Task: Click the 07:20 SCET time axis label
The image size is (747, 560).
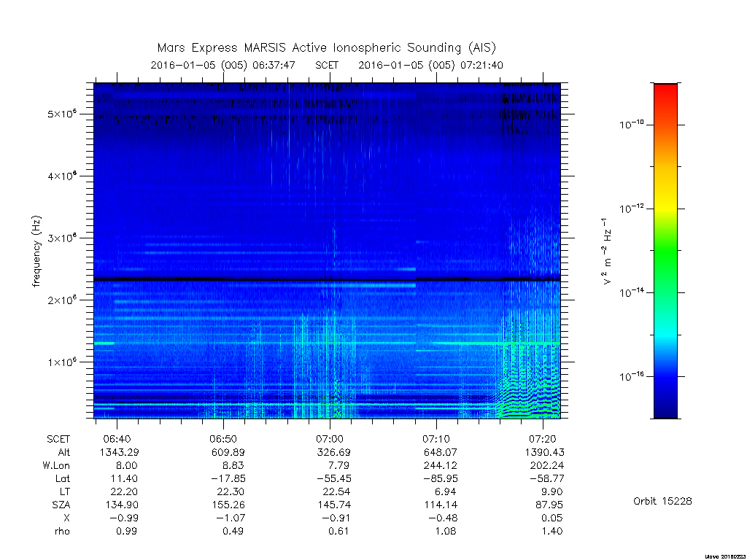Action: pyautogui.click(x=543, y=438)
